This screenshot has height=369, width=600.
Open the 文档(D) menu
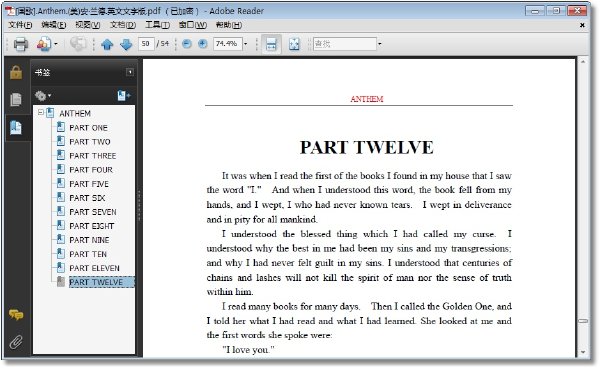pyautogui.click(x=123, y=25)
